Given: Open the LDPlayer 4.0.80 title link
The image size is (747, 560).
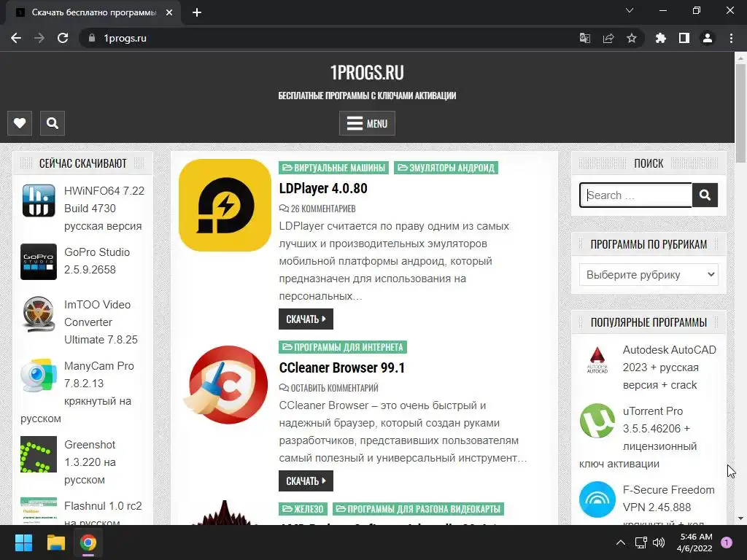Looking at the screenshot, I should tap(323, 188).
